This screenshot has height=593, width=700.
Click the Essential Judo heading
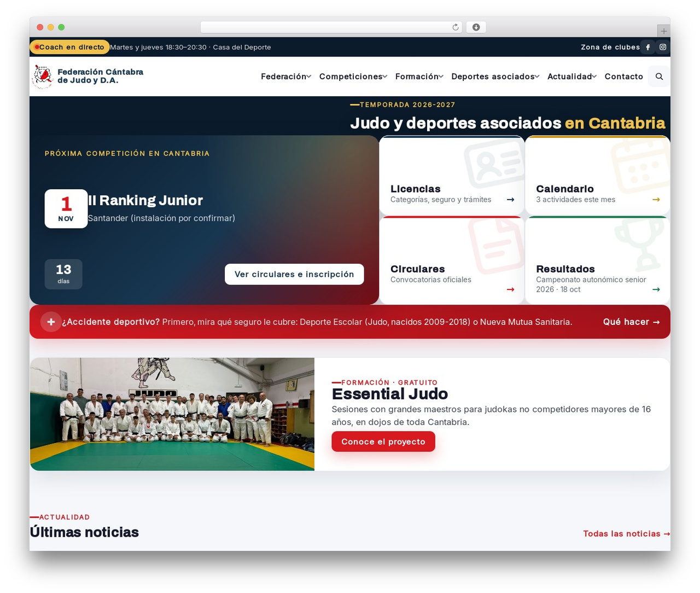point(389,394)
